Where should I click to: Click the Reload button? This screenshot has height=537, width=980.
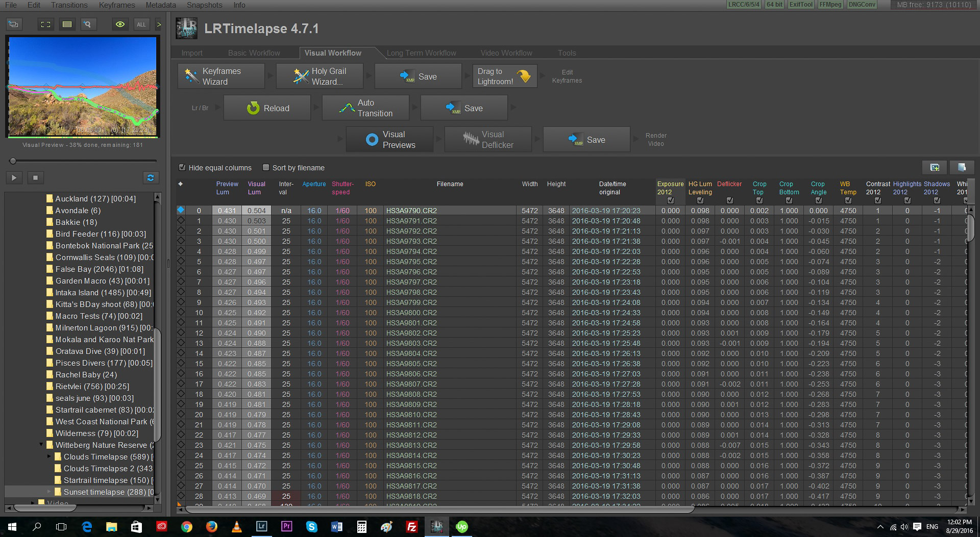click(267, 108)
